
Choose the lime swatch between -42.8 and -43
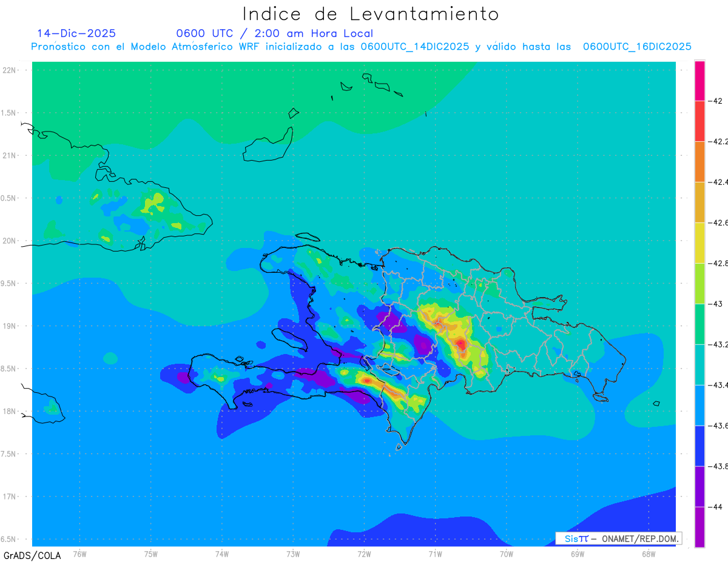[x=699, y=284]
